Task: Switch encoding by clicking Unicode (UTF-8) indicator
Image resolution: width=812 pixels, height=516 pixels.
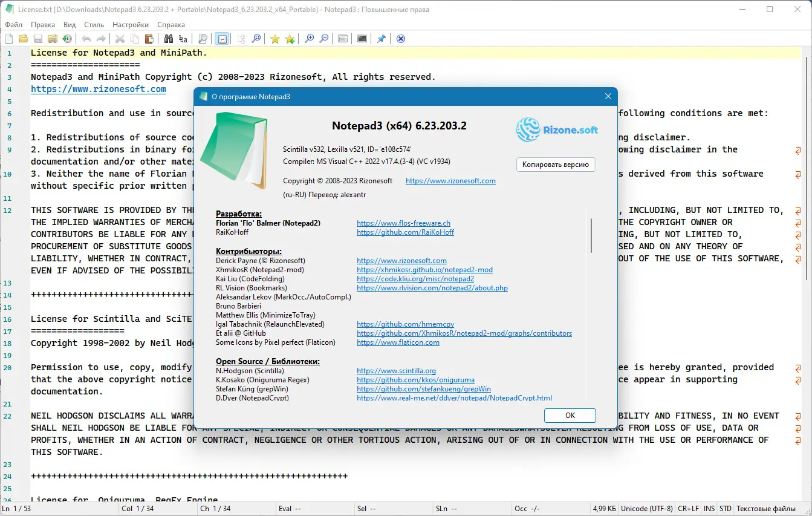Action: point(646,508)
